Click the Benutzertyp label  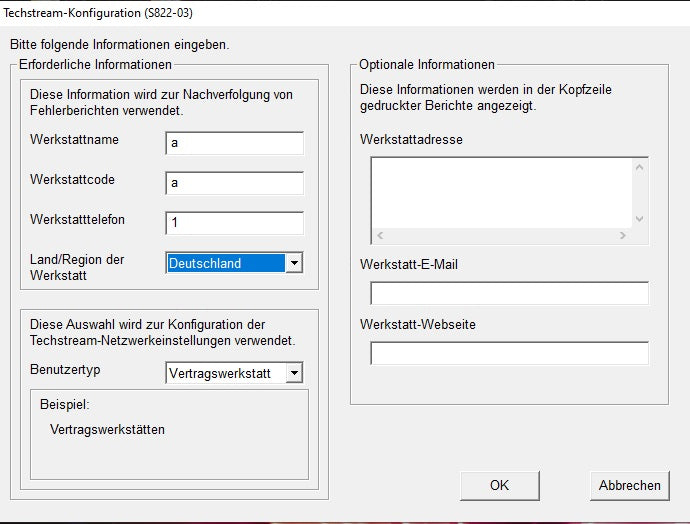pyautogui.click(x=65, y=370)
